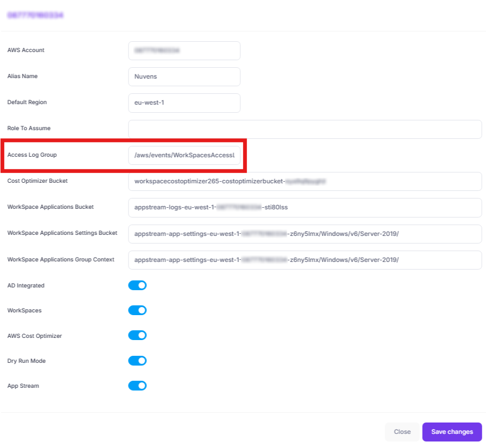Click the Default Region field eu-west-1

[184, 103]
